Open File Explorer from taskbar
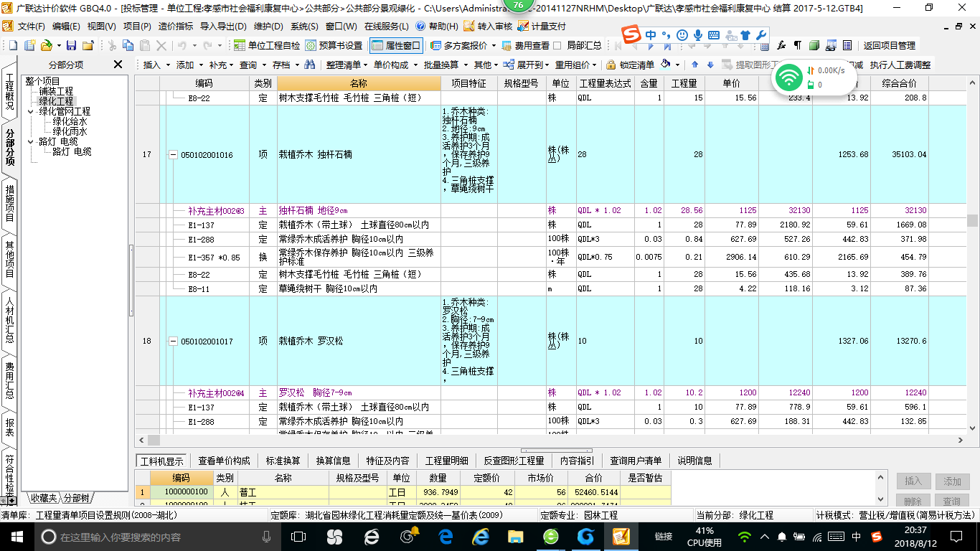This screenshot has width=980, height=551. point(515,537)
